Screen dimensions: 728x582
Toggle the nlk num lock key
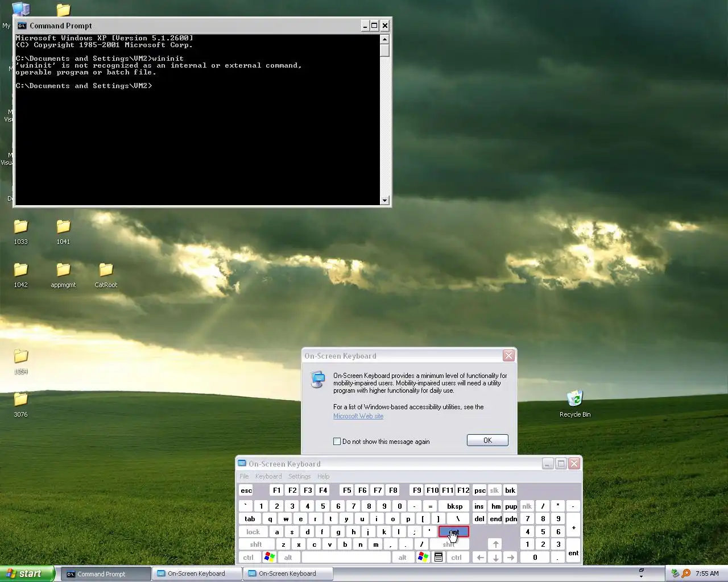(x=527, y=506)
